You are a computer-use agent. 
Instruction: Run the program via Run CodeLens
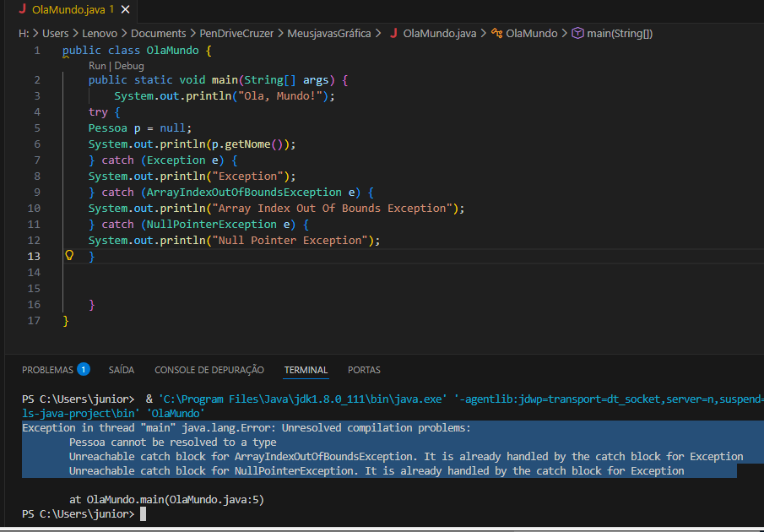98,66
